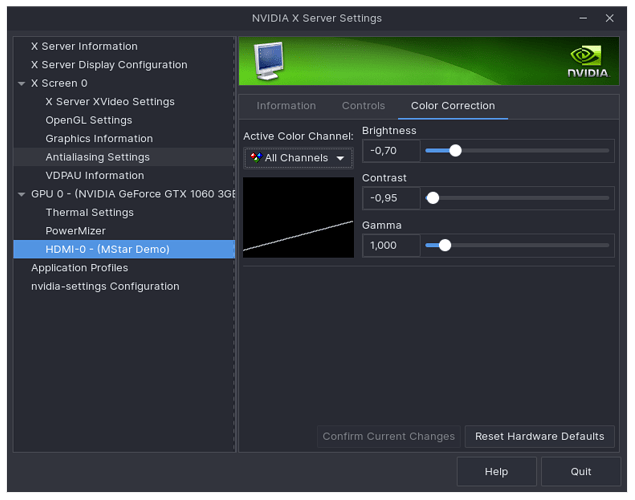Collapse the X Screen 0 tree node
The image size is (635, 500).
pos(21,83)
